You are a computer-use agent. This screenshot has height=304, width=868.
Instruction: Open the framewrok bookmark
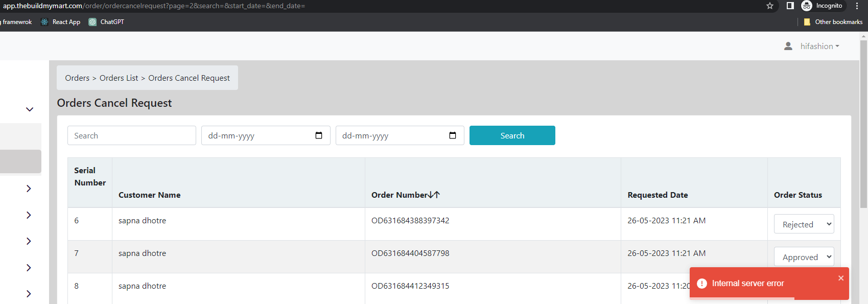click(16, 22)
